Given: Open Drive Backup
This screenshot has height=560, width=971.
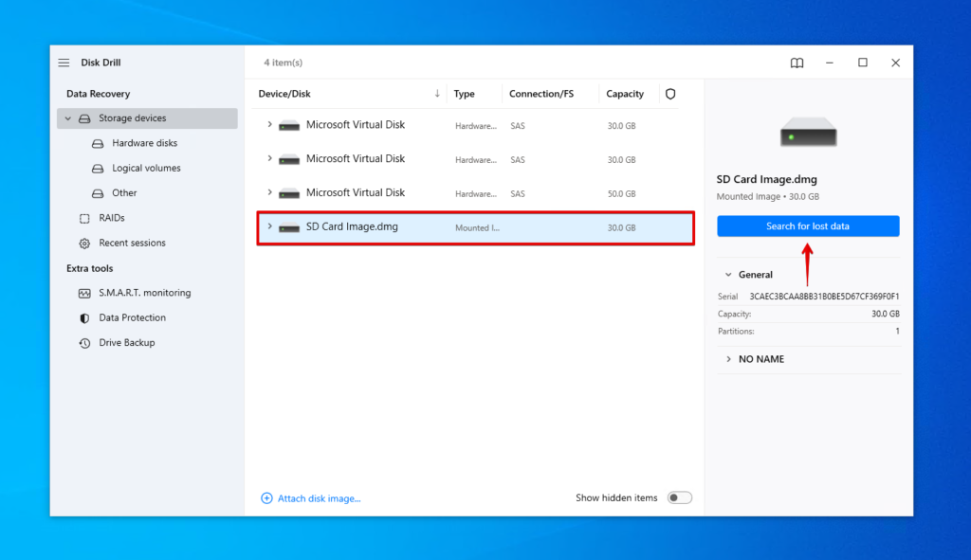Looking at the screenshot, I should (127, 342).
